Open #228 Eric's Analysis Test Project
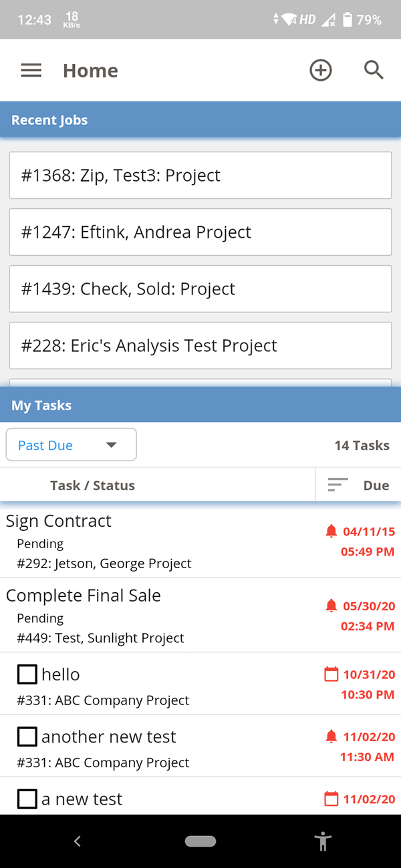This screenshot has height=868, width=401. point(200,346)
